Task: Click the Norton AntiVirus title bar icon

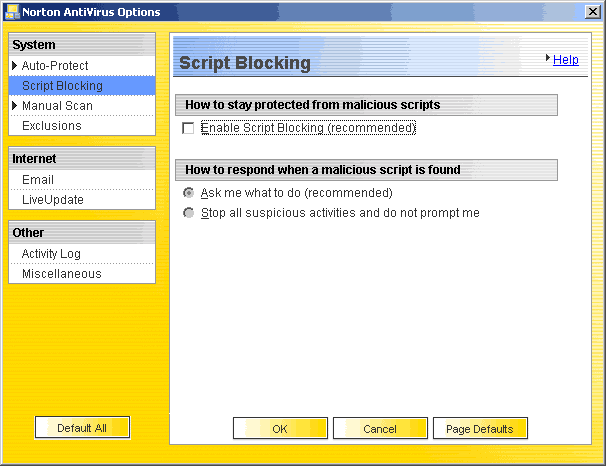Action: (x=11, y=11)
